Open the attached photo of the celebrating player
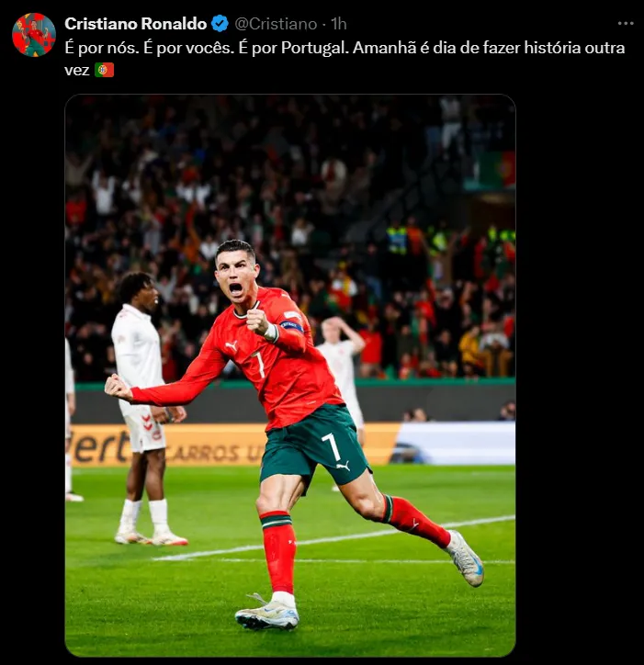The height and width of the screenshot is (665, 644). pos(290,376)
